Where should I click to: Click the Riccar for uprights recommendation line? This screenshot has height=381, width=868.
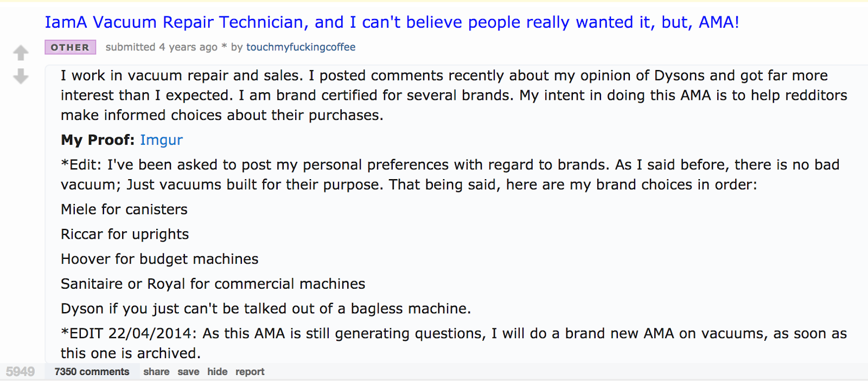tap(124, 234)
